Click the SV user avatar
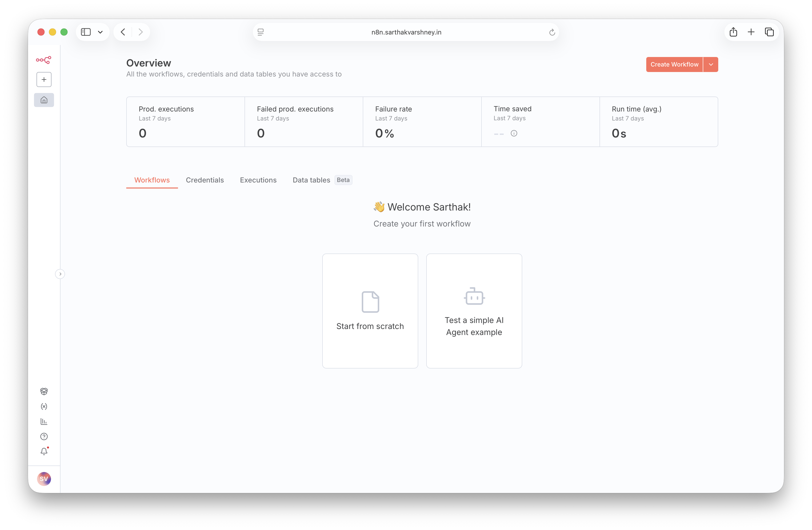 coord(44,479)
